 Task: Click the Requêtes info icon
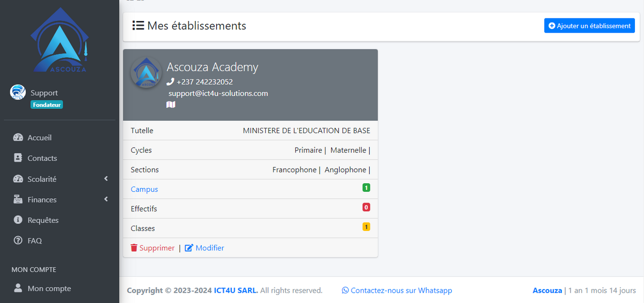pos(18,220)
